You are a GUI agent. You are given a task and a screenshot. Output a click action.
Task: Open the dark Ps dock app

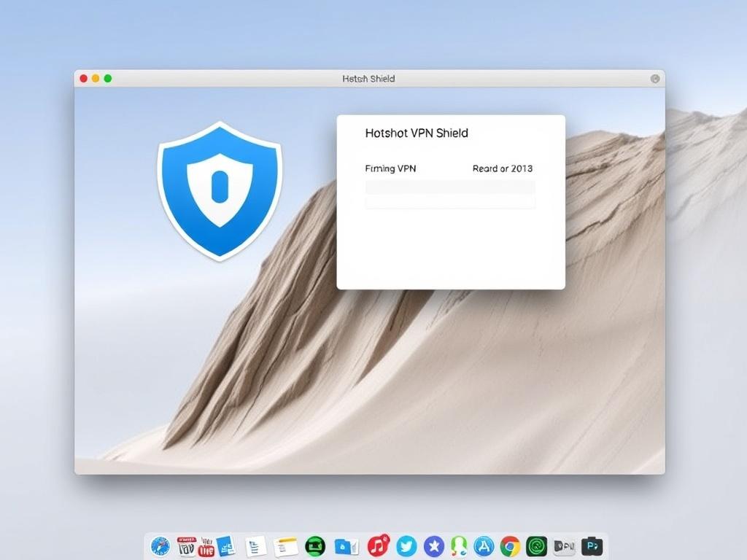[x=592, y=546]
